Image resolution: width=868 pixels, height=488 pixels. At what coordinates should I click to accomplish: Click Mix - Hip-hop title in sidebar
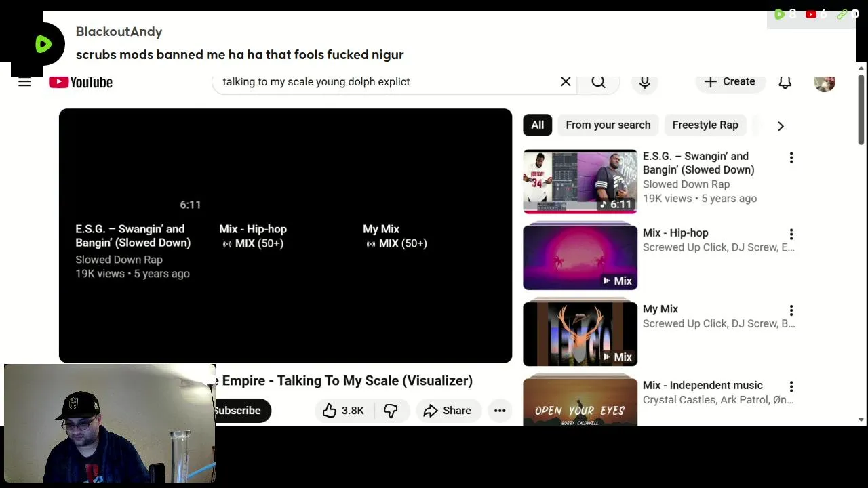click(x=675, y=232)
